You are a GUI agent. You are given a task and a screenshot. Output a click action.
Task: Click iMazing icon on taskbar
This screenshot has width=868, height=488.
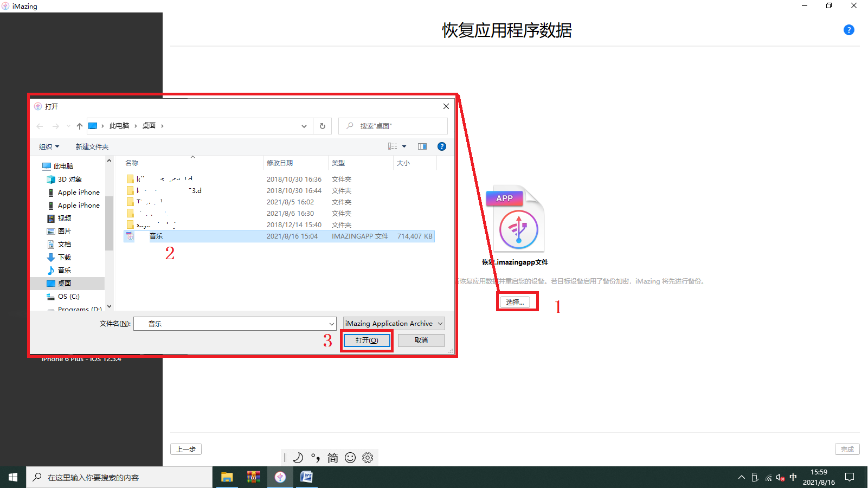pyautogui.click(x=280, y=477)
